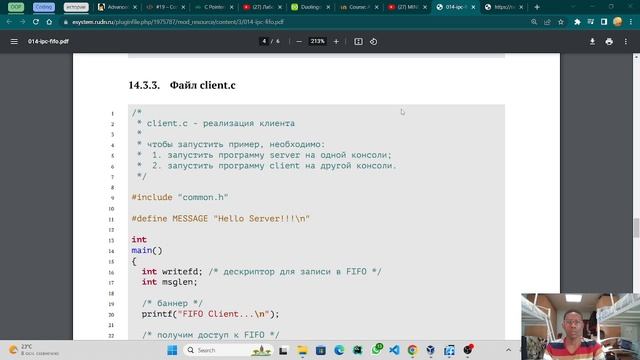
Task: Open VirtualBox from the taskbar
Action: coord(431,350)
